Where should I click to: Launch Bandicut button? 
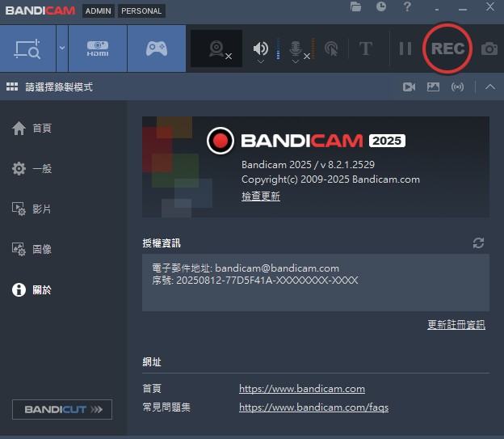[x=62, y=409]
